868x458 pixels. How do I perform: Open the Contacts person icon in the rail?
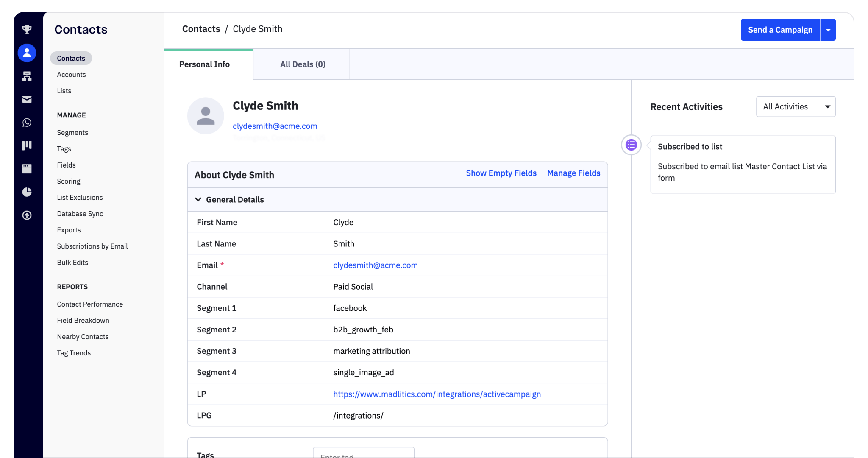click(27, 53)
